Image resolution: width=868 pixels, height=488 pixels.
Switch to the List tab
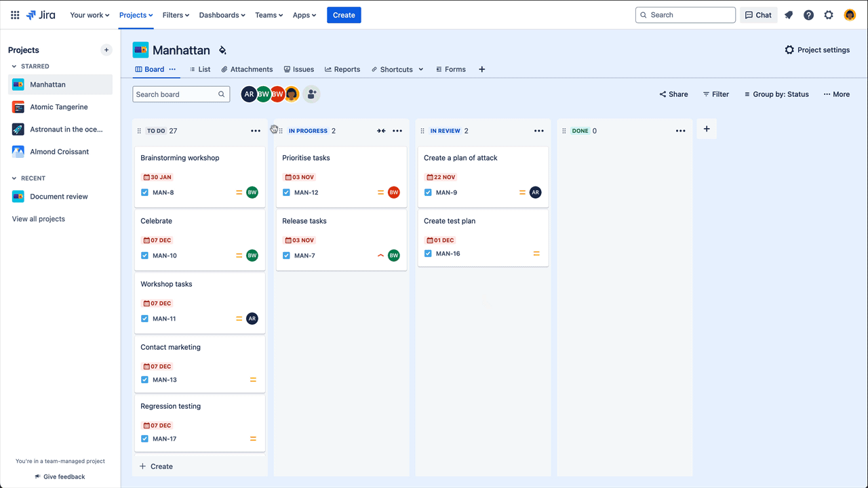pos(200,69)
